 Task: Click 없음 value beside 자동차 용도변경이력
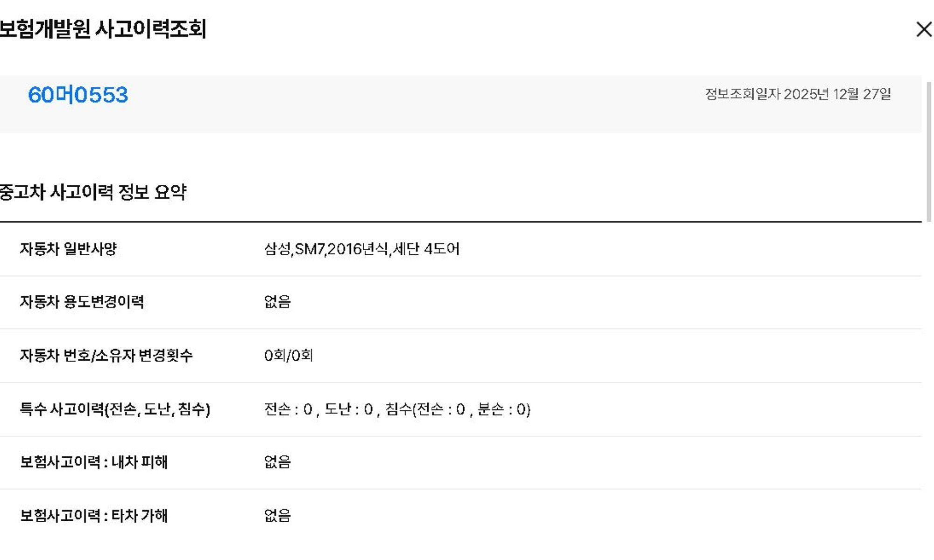coord(277,302)
